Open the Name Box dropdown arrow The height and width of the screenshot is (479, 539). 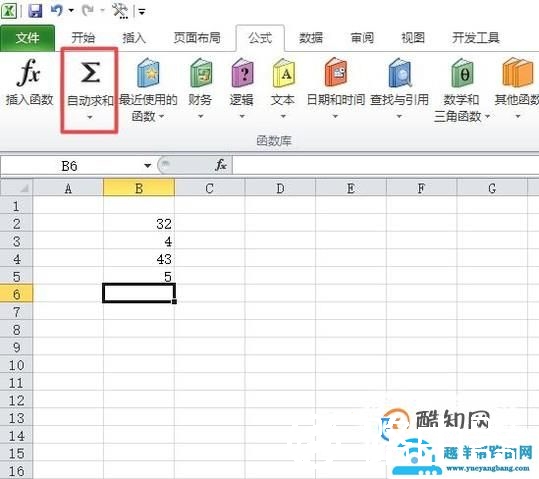pyautogui.click(x=148, y=166)
